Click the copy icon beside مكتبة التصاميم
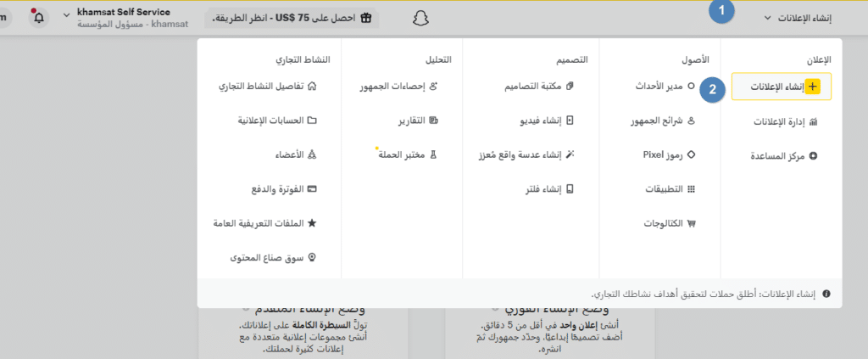Viewport: 868px width, 359px height. (x=570, y=87)
